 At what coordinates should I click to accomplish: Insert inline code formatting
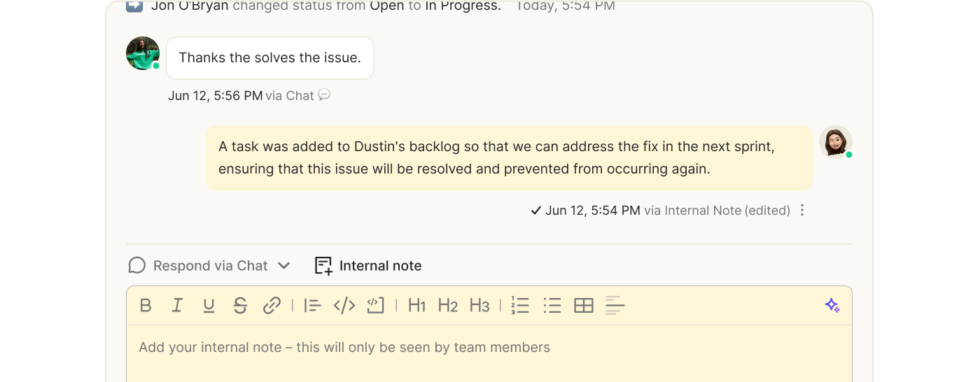tap(344, 306)
